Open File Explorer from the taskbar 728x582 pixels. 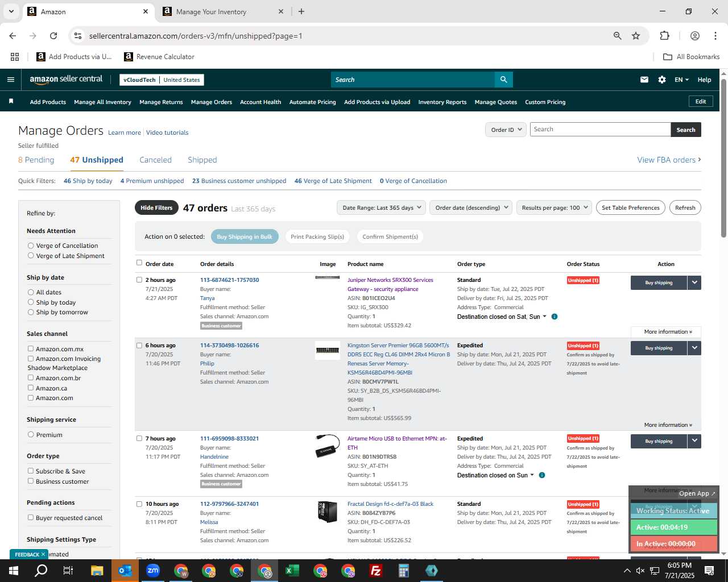click(97, 571)
